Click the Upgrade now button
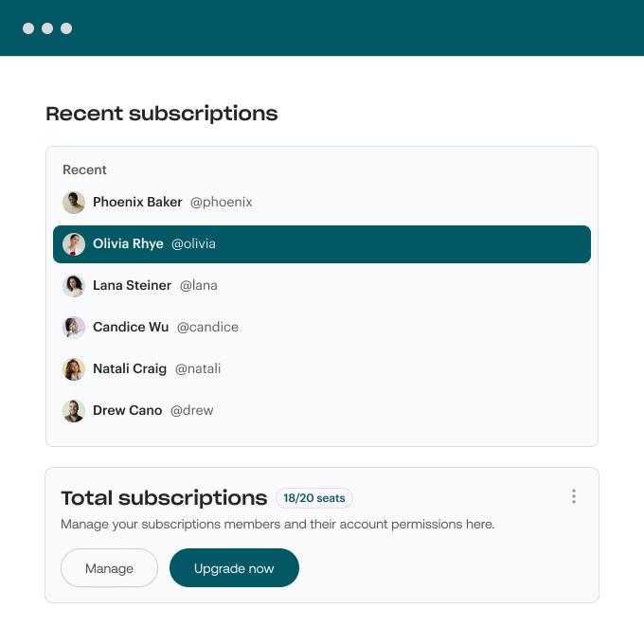The image size is (644, 644). pos(234,568)
